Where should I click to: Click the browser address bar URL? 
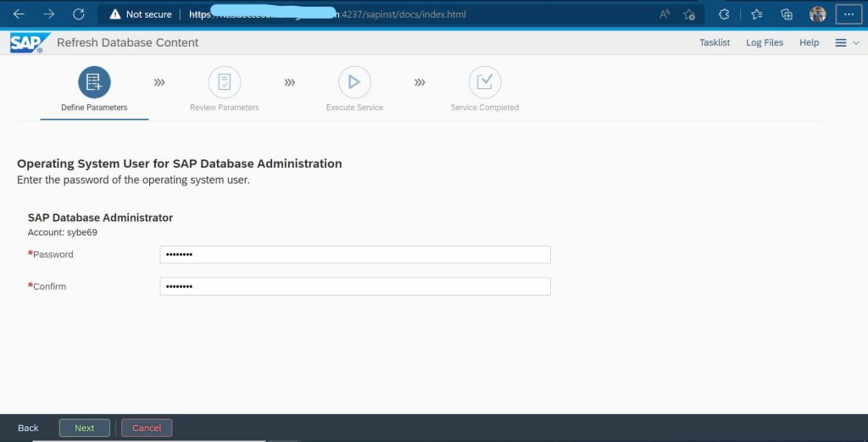click(x=328, y=14)
